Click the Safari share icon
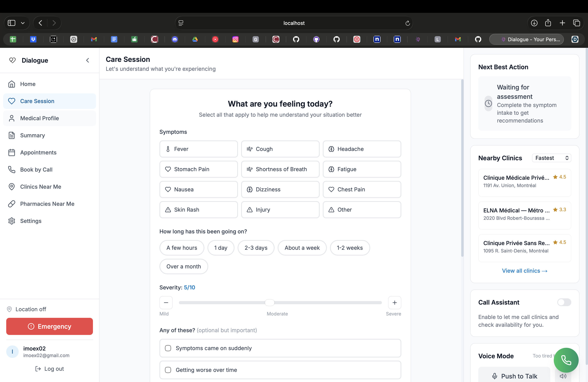The image size is (588, 382). pos(548,23)
